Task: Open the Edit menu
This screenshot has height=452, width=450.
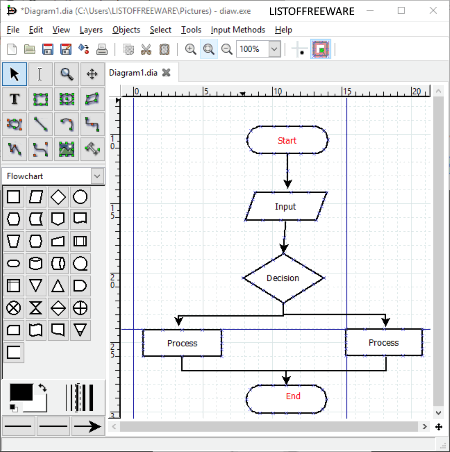Action: click(x=36, y=30)
